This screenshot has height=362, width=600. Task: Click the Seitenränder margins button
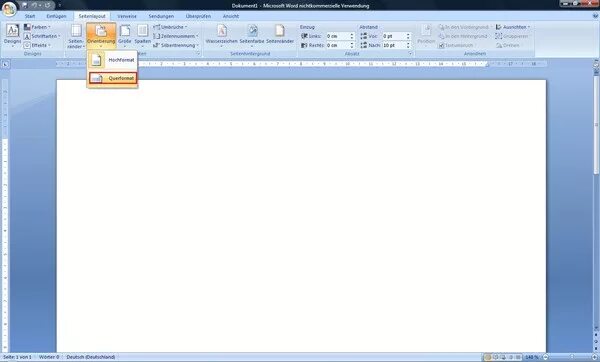[76, 36]
